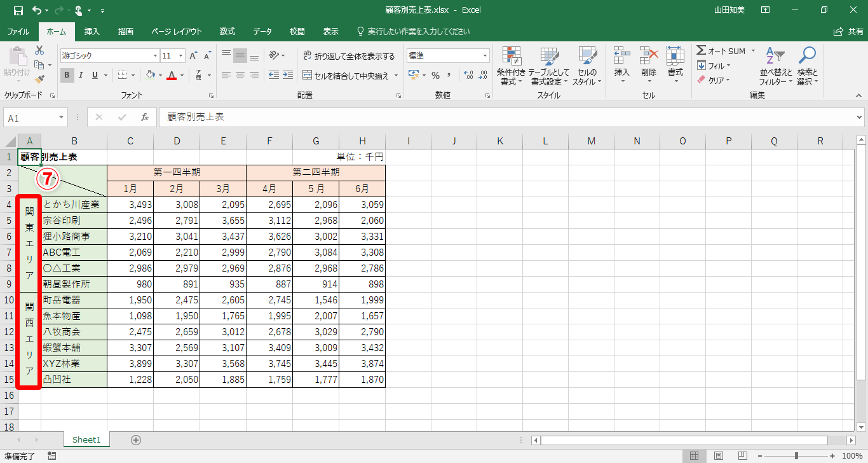This screenshot has width=868, height=463.
Task: Zoom in with the plus button
Action: click(x=832, y=456)
